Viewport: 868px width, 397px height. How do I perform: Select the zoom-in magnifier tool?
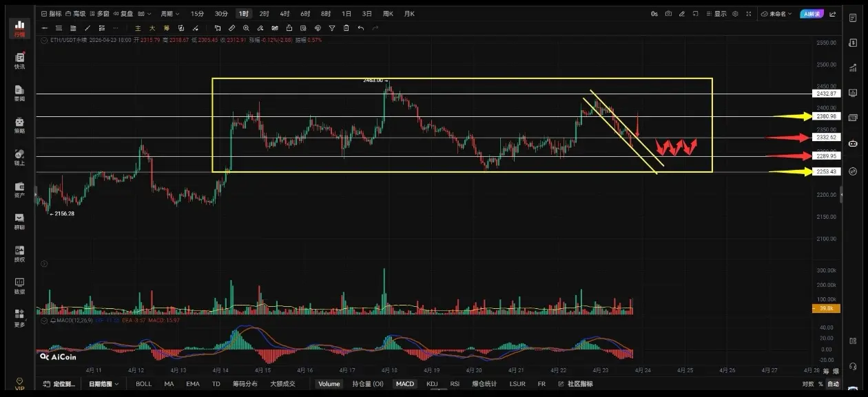[247, 28]
